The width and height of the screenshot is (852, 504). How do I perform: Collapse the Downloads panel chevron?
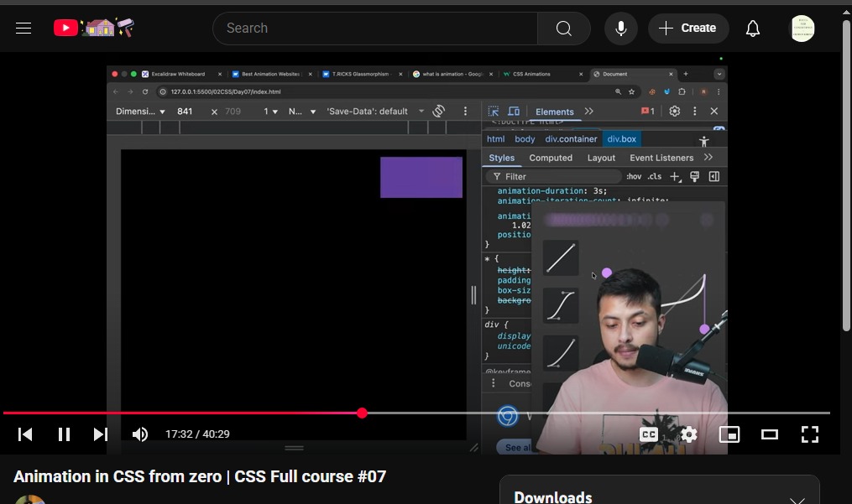797,500
